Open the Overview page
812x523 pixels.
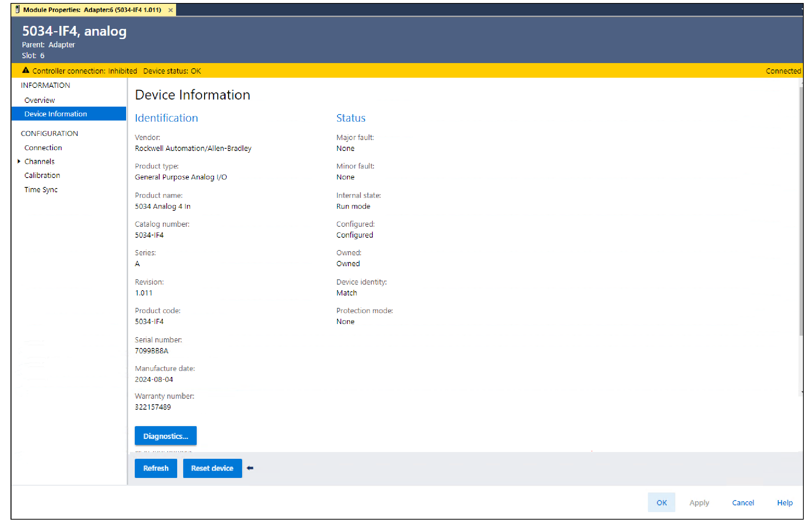pyautogui.click(x=39, y=100)
